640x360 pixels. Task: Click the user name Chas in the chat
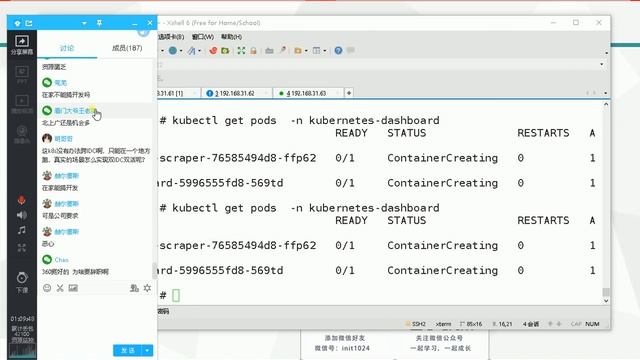click(x=62, y=260)
